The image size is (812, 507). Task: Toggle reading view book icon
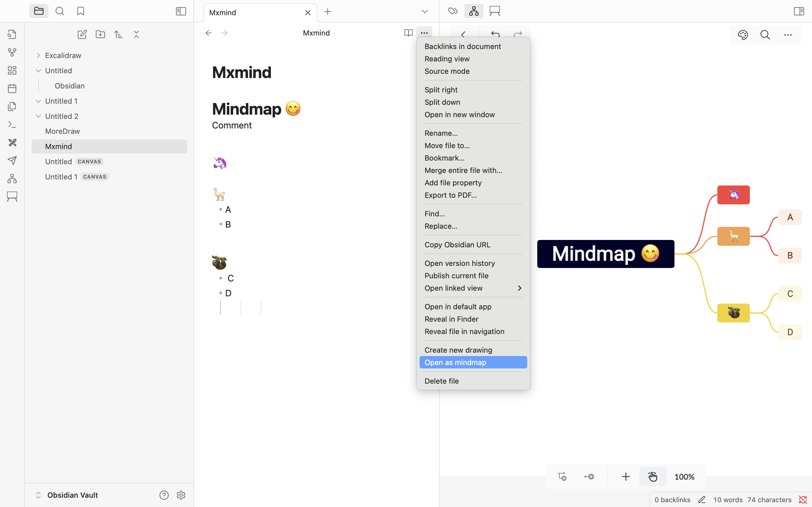tap(408, 33)
